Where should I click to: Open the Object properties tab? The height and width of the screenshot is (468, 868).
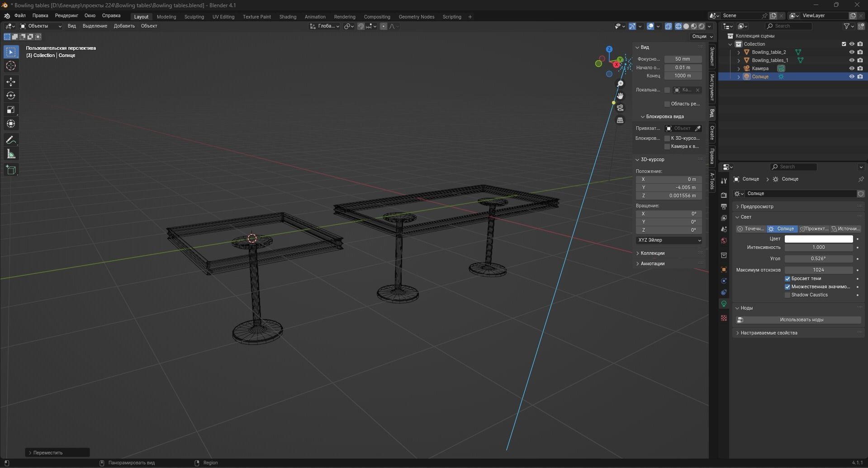(724, 270)
